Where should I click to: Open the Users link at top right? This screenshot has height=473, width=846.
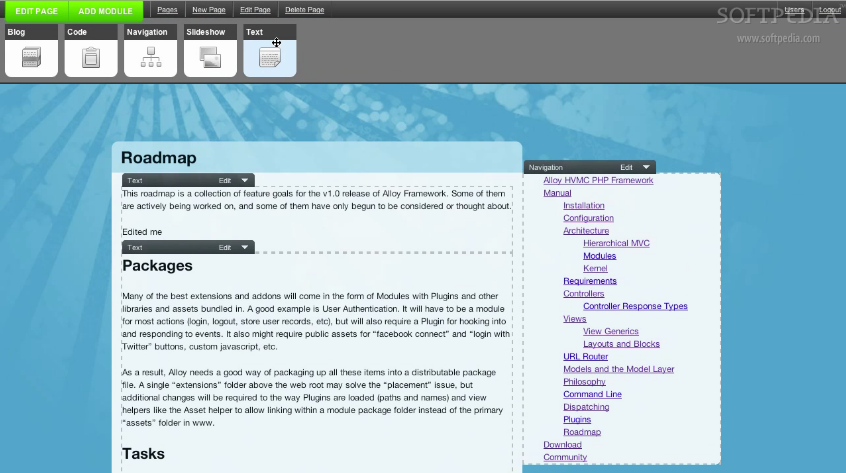tap(794, 10)
